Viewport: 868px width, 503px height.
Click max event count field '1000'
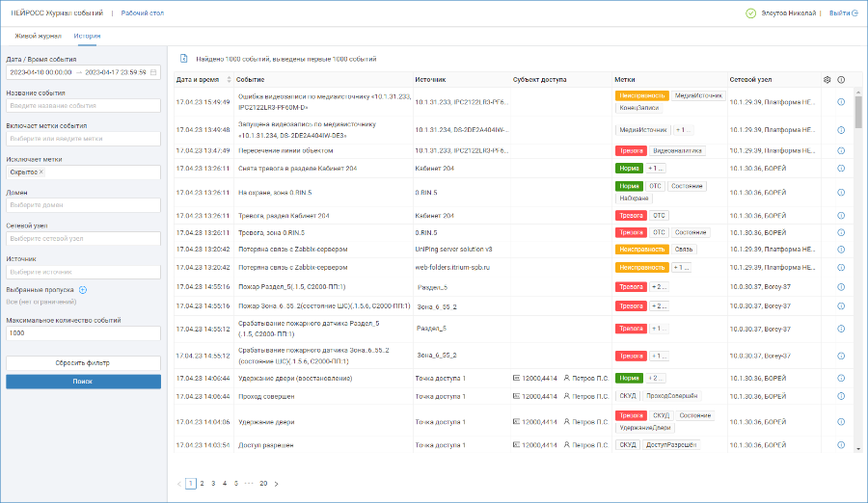pos(84,333)
